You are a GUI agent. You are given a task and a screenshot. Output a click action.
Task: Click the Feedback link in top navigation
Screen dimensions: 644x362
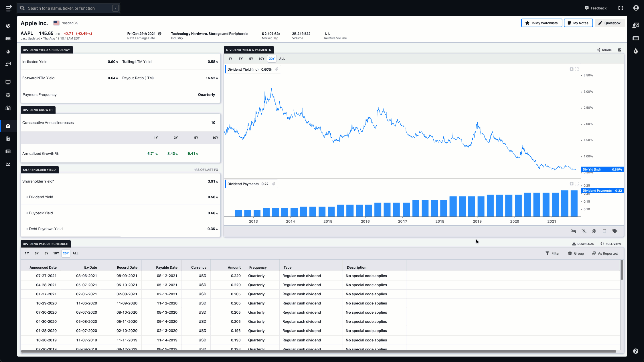[596, 8]
